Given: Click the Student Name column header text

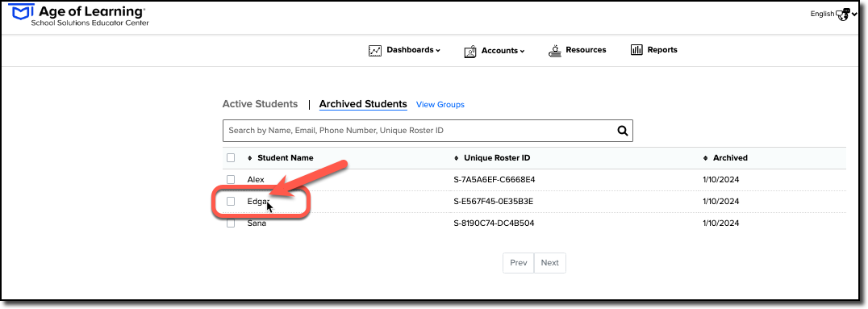Looking at the screenshot, I should (x=286, y=158).
